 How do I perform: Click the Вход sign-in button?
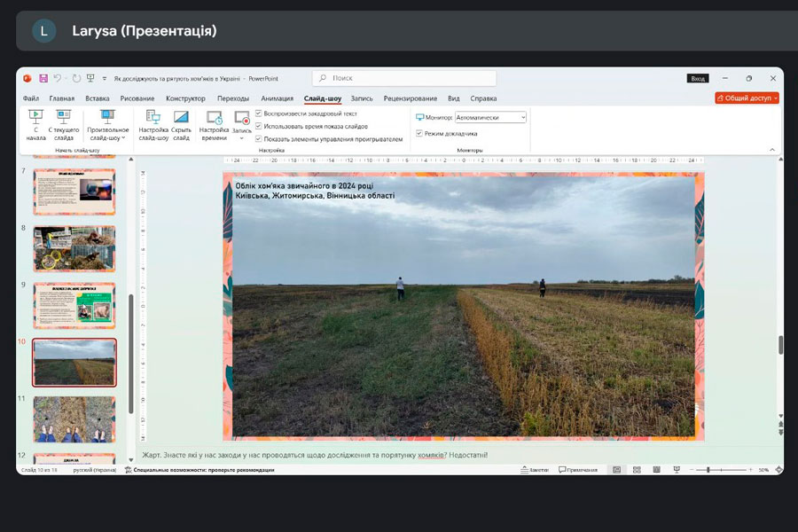pyautogui.click(x=698, y=78)
